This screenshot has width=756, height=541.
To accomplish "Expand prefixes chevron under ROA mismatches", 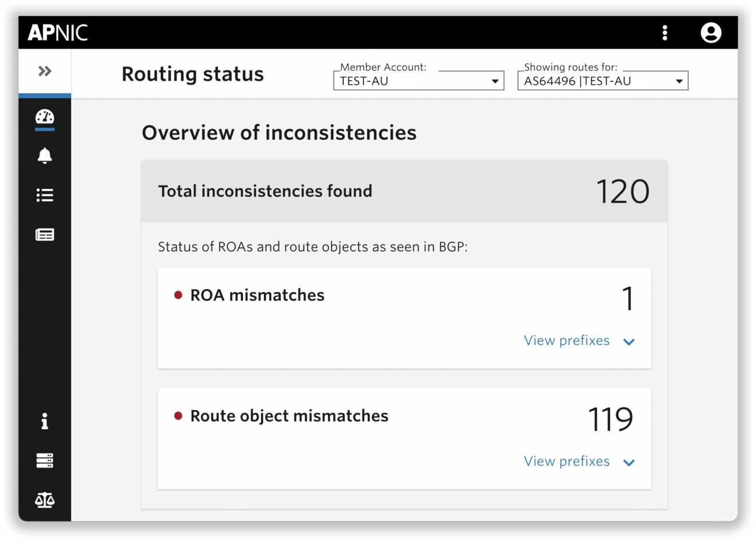I will point(629,341).
